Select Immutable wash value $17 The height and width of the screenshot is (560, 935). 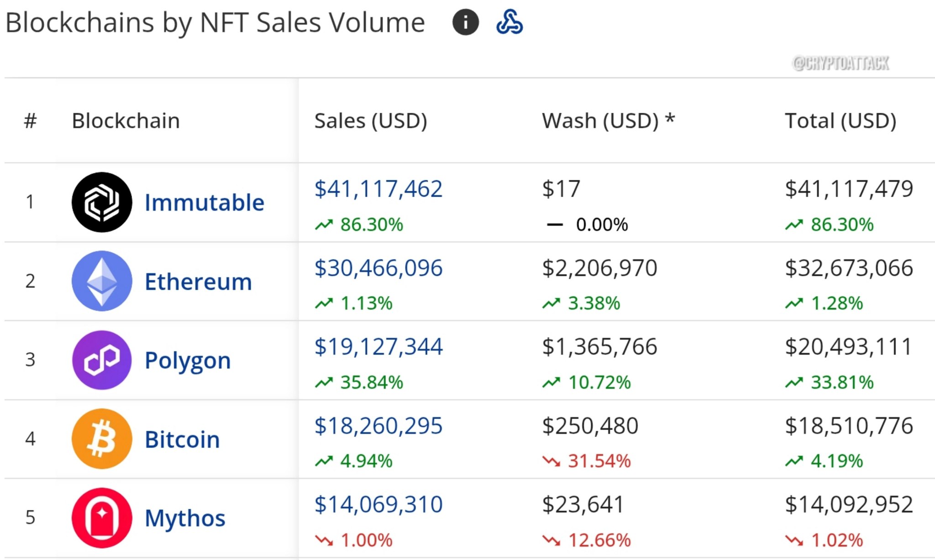561,189
